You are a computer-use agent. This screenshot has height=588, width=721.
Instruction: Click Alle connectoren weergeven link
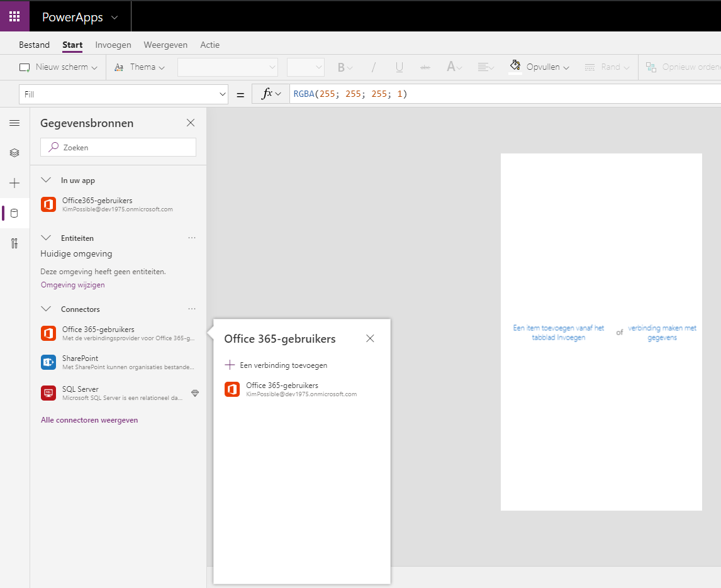(x=89, y=419)
